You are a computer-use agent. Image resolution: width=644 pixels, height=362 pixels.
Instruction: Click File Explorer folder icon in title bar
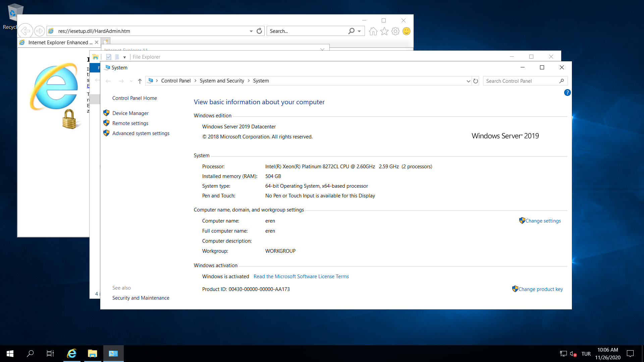[x=96, y=57]
